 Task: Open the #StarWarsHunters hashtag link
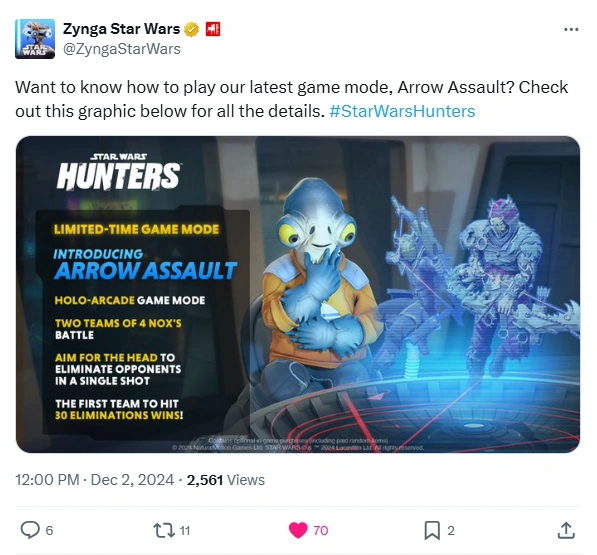[x=402, y=112]
